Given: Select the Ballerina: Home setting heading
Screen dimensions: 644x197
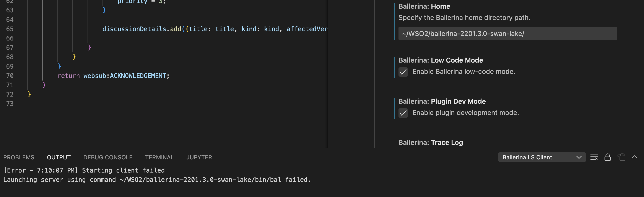Looking at the screenshot, I should coord(424,6).
